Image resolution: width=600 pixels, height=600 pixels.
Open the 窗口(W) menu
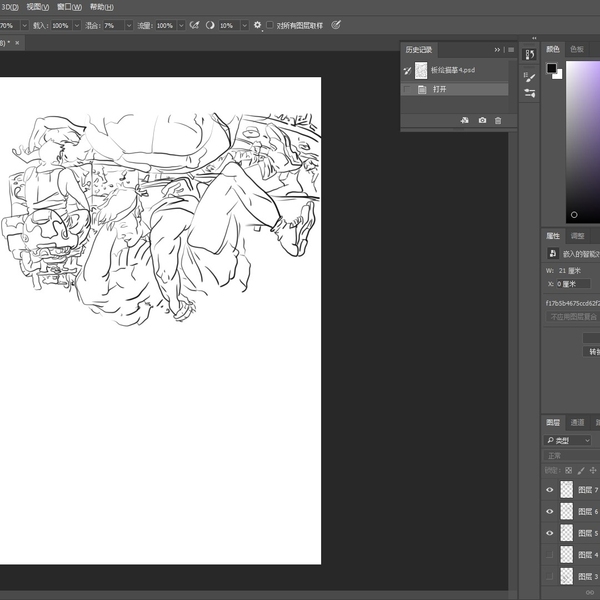tap(69, 7)
